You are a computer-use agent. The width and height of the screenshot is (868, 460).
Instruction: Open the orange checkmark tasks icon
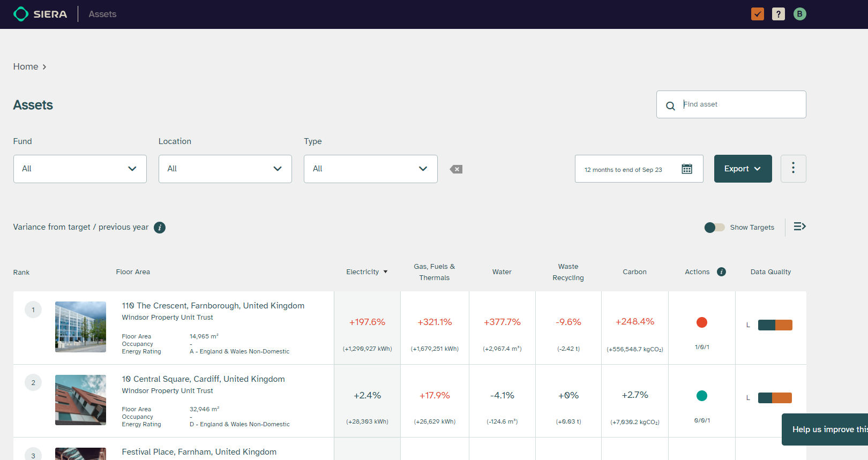(x=758, y=14)
